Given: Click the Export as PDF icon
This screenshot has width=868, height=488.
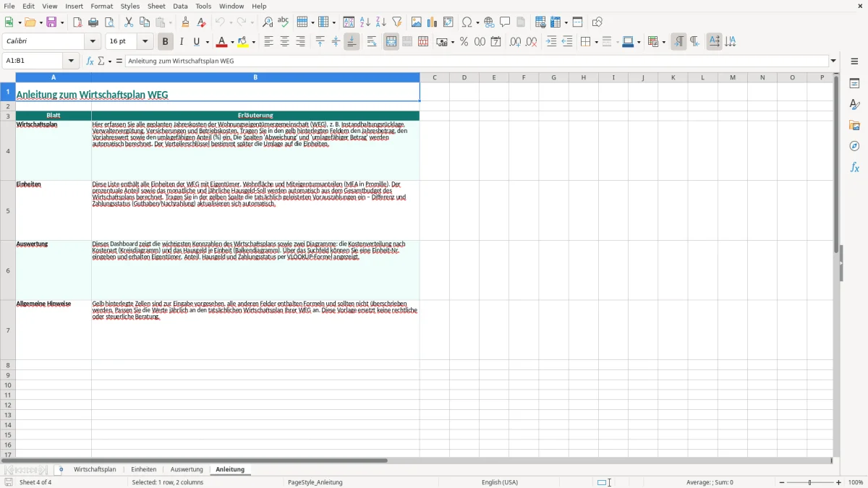Looking at the screenshot, I should (x=77, y=22).
